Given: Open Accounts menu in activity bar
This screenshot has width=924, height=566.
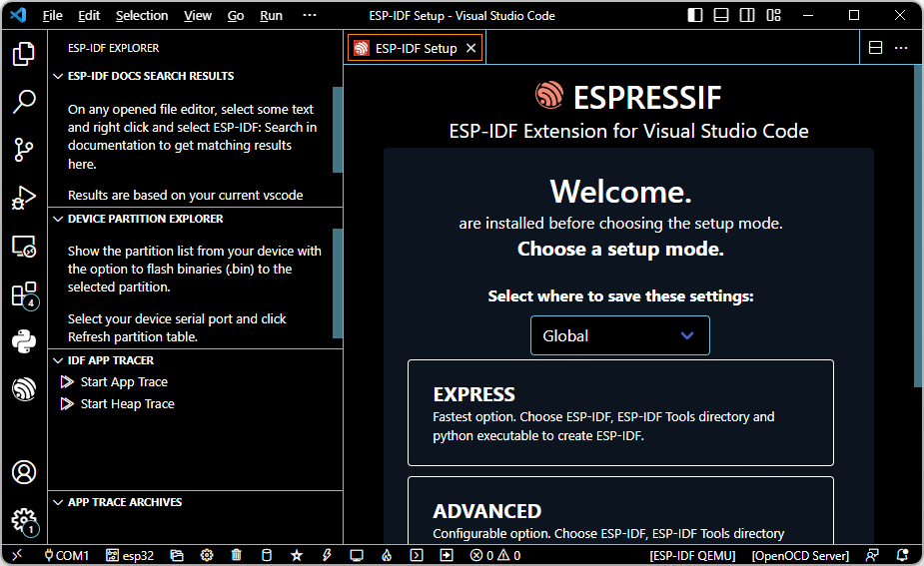Looking at the screenshot, I should coord(24,472).
